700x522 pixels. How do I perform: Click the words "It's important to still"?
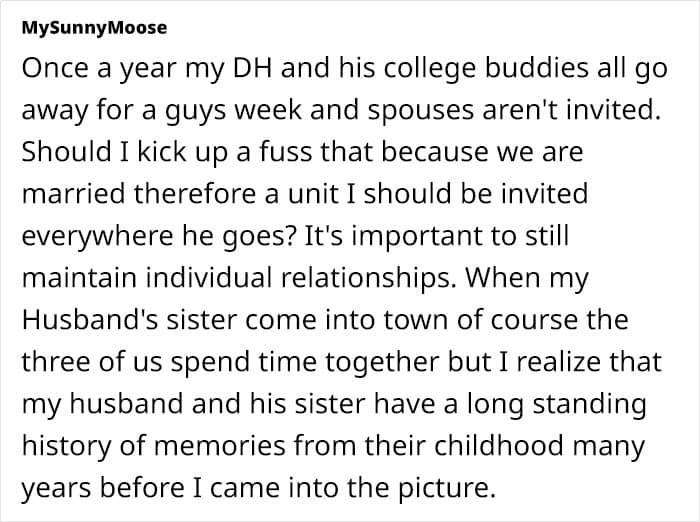(x=437, y=235)
